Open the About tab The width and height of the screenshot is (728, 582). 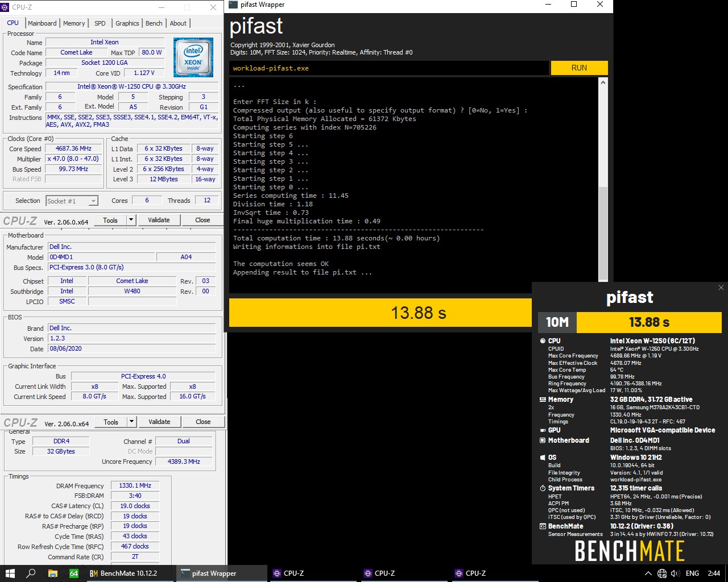point(178,23)
